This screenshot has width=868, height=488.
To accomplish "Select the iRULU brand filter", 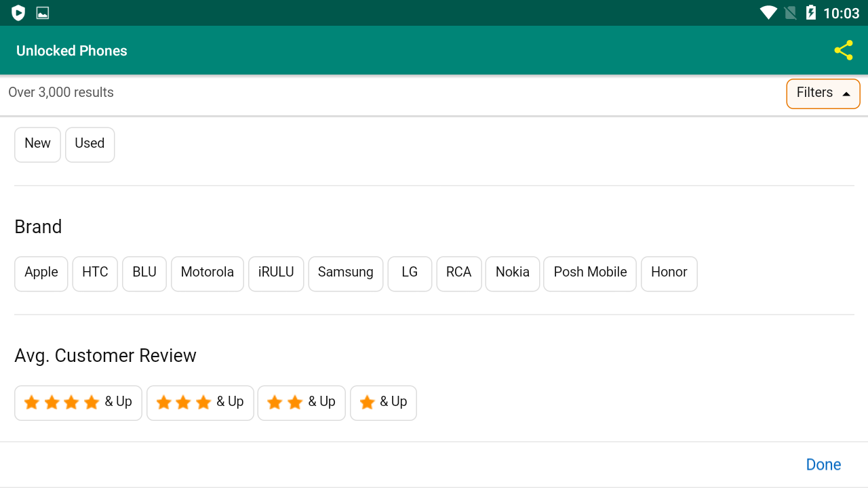I will pyautogui.click(x=276, y=273).
